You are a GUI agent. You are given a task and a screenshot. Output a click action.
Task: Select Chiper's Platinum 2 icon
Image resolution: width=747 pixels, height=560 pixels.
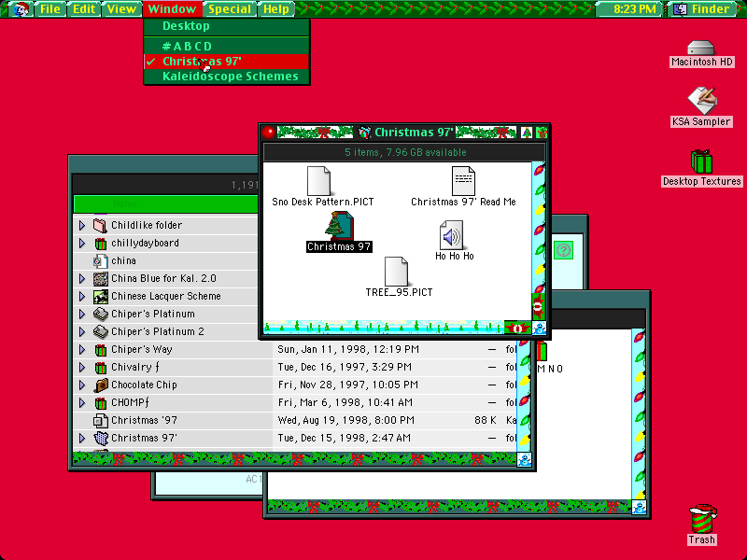[100, 332]
